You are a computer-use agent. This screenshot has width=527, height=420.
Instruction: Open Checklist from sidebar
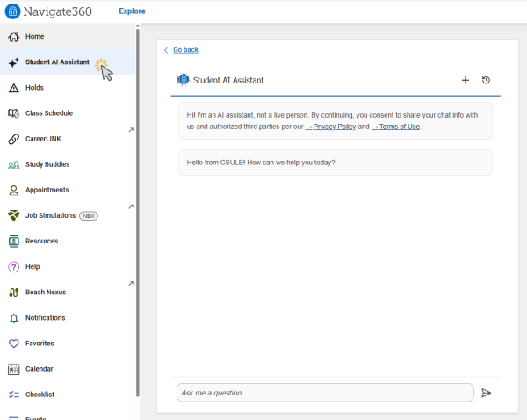click(68, 395)
